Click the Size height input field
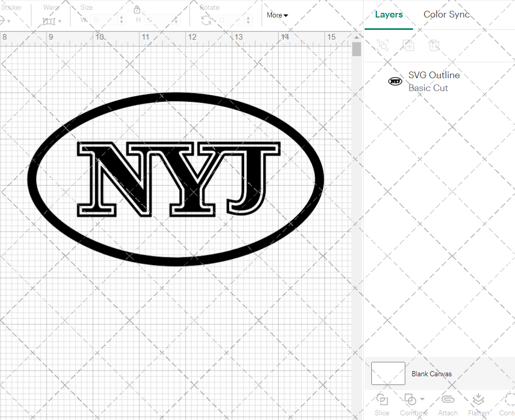515x420 pixels. (157, 20)
